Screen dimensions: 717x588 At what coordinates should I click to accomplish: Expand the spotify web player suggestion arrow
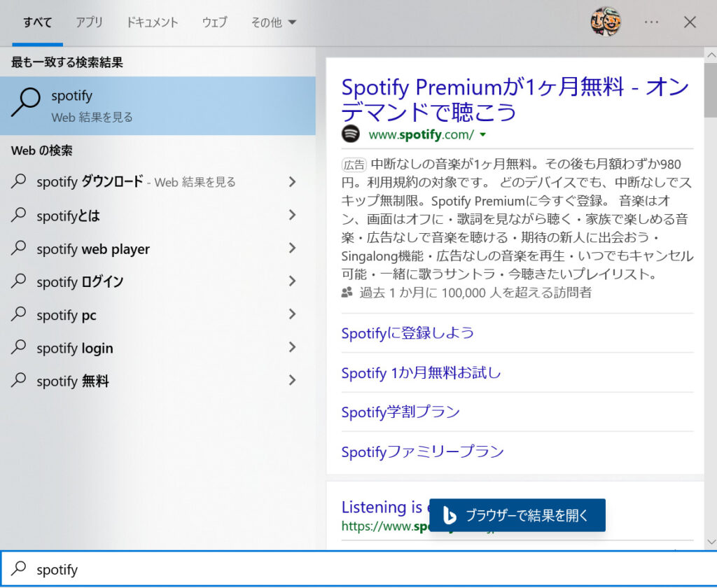tap(293, 248)
